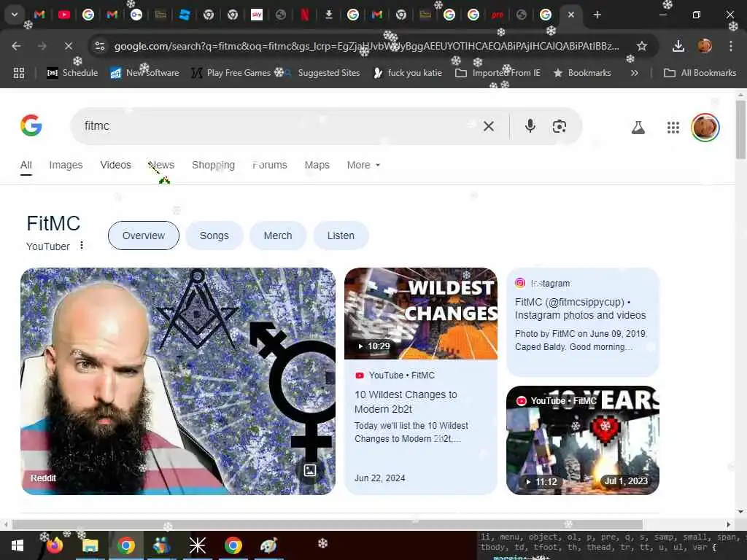Click the horizontal page scrollbar
This screenshot has width=747, height=560.
(x=328, y=525)
